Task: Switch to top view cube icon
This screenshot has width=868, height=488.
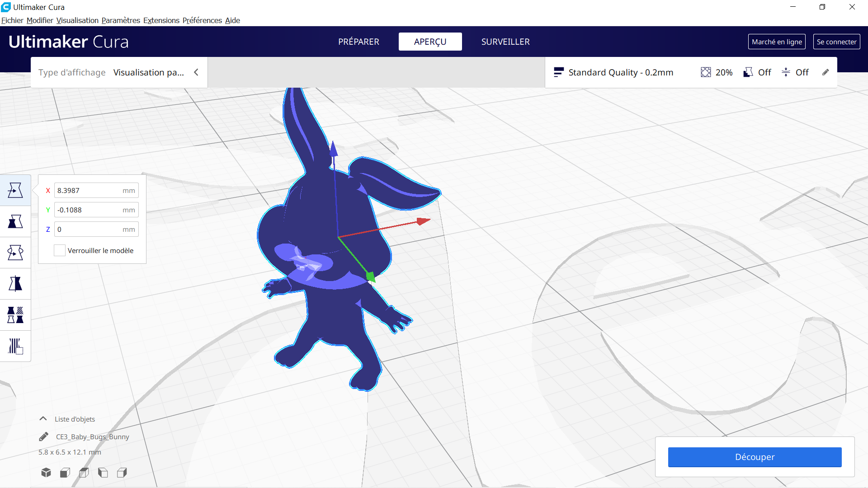Action: click(84, 473)
